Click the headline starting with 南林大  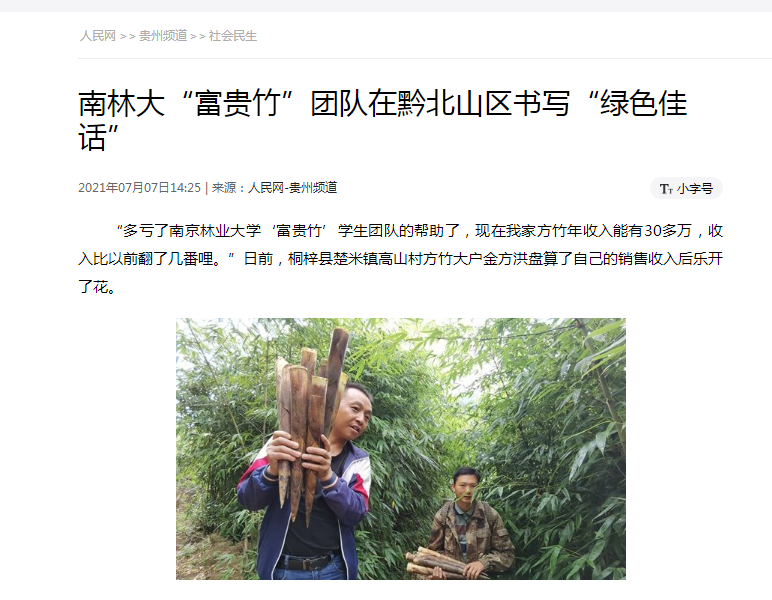(383, 120)
